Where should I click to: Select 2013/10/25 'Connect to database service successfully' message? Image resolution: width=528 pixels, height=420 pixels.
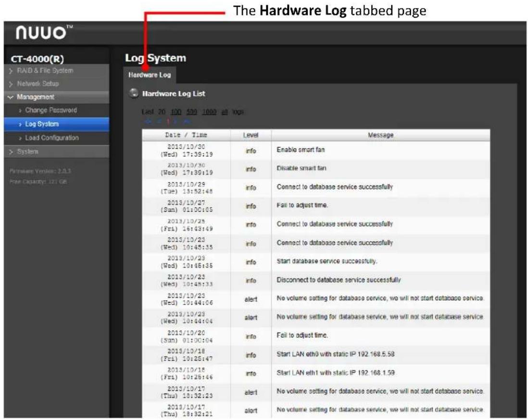coord(335,224)
